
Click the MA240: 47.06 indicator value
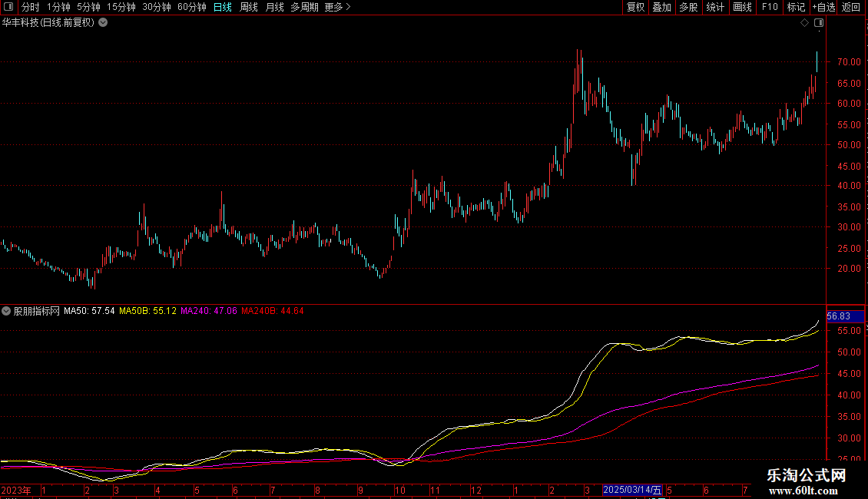pos(209,311)
